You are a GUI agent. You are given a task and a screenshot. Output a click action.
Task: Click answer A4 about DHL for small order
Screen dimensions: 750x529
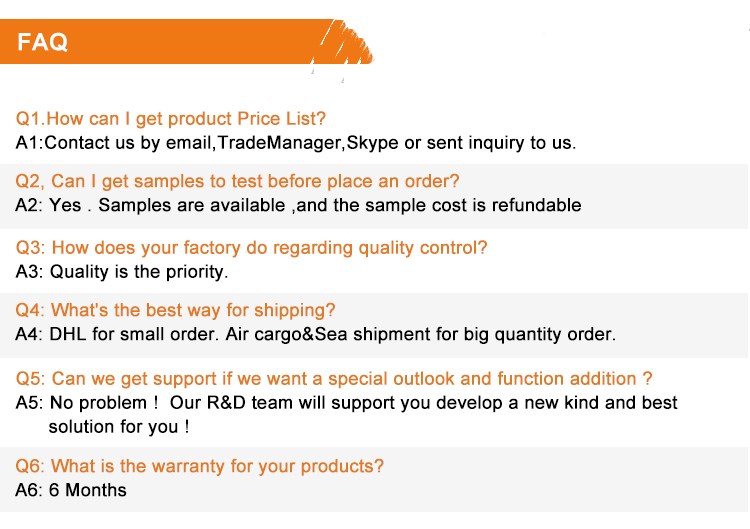tap(316, 334)
